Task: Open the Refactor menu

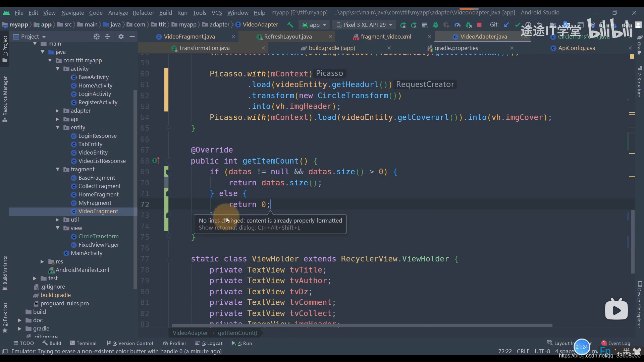Action: [x=143, y=13]
